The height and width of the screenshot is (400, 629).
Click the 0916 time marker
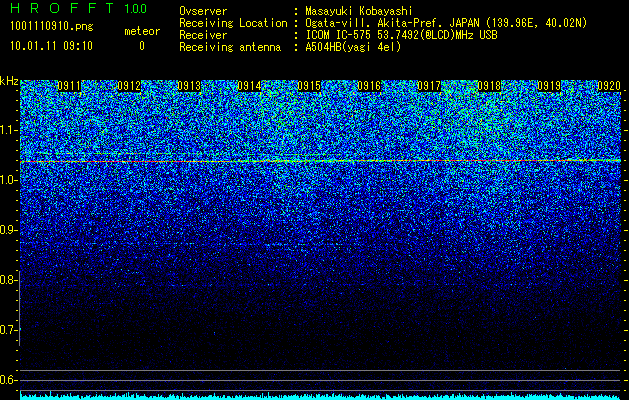[369, 86]
